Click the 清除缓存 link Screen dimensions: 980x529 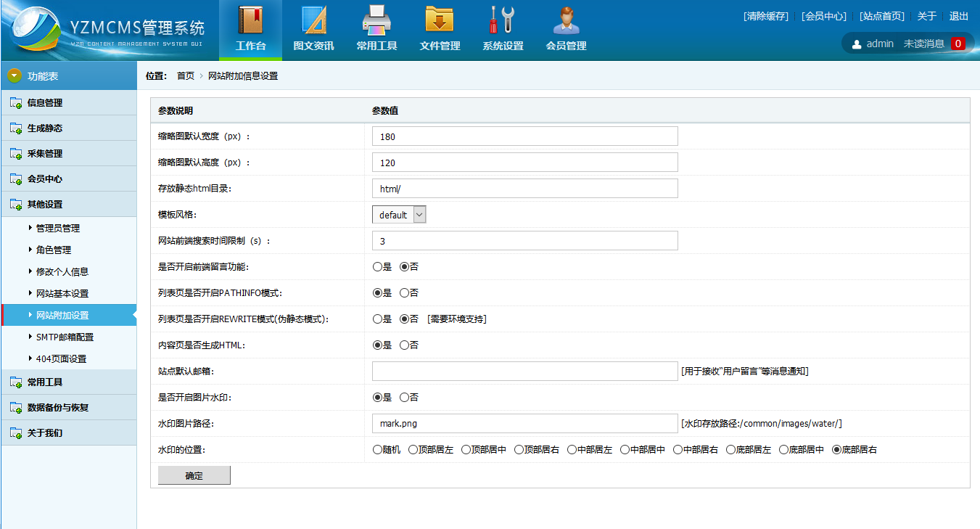point(765,16)
